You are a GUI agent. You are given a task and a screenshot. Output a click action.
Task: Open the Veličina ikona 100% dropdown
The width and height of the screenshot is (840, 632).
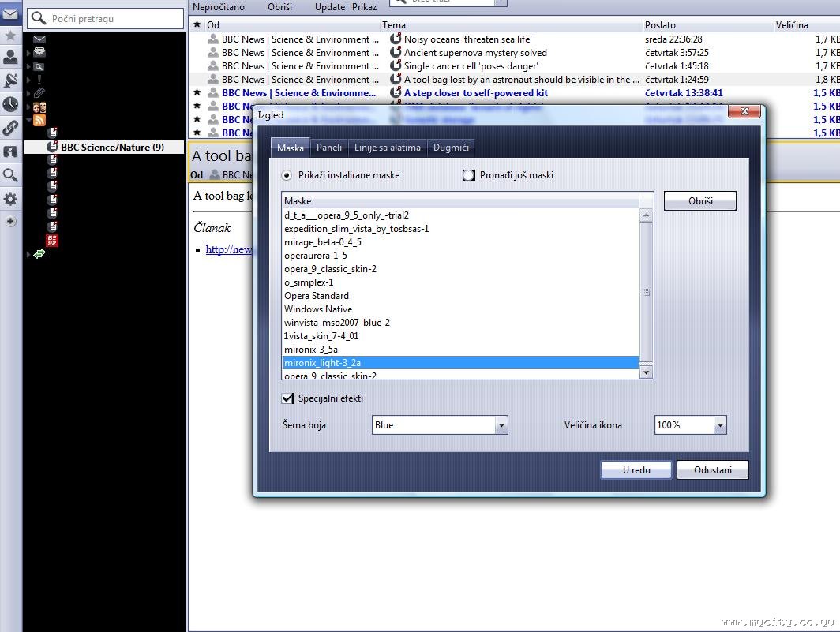point(690,424)
